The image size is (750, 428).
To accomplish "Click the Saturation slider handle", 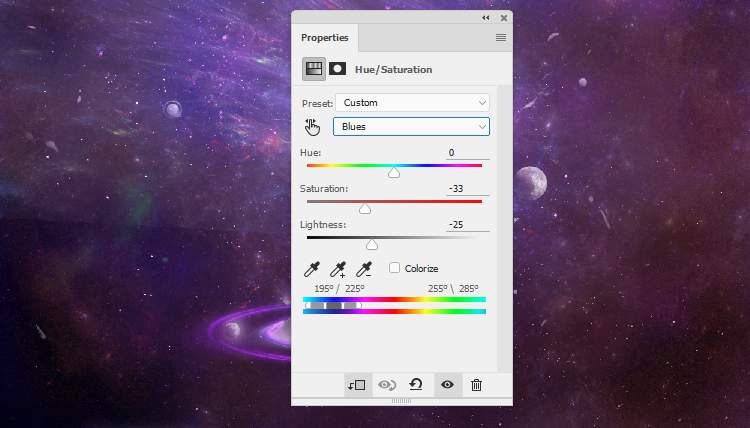I will 365,209.
